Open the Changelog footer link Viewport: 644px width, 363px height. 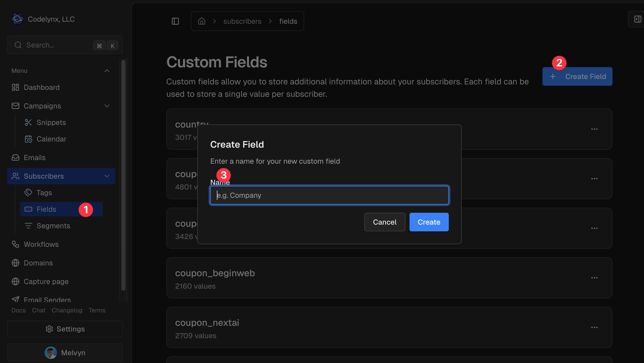click(67, 310)
